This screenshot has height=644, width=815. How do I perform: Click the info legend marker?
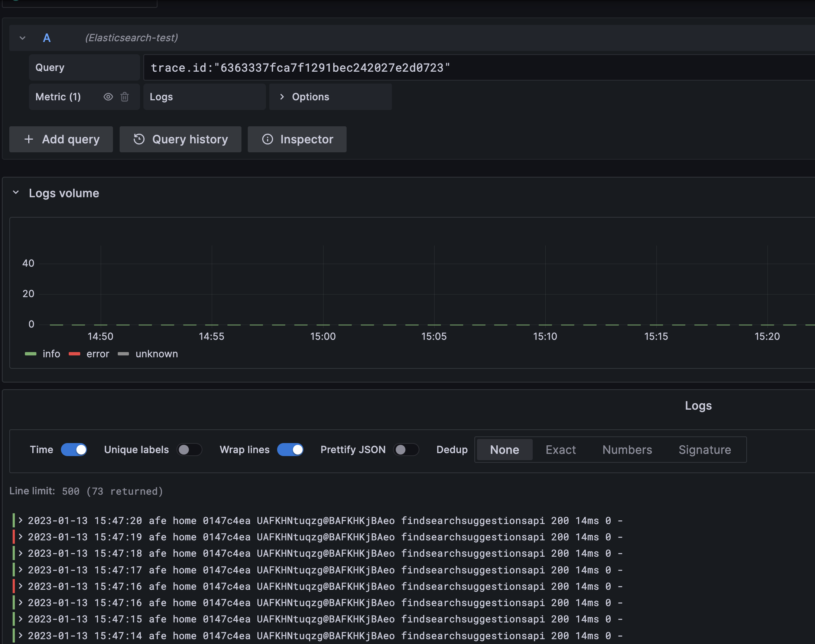(30, 354)
